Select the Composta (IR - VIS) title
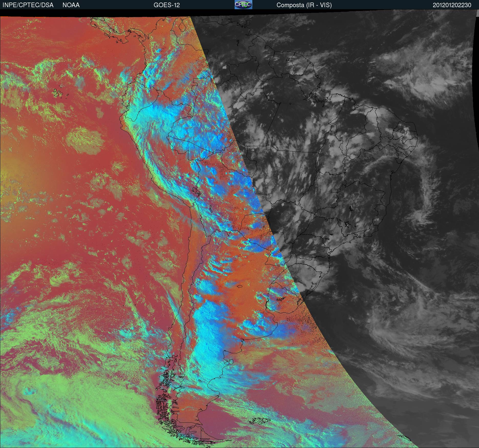This screenshot has height=448, width=479. (304, 5)
